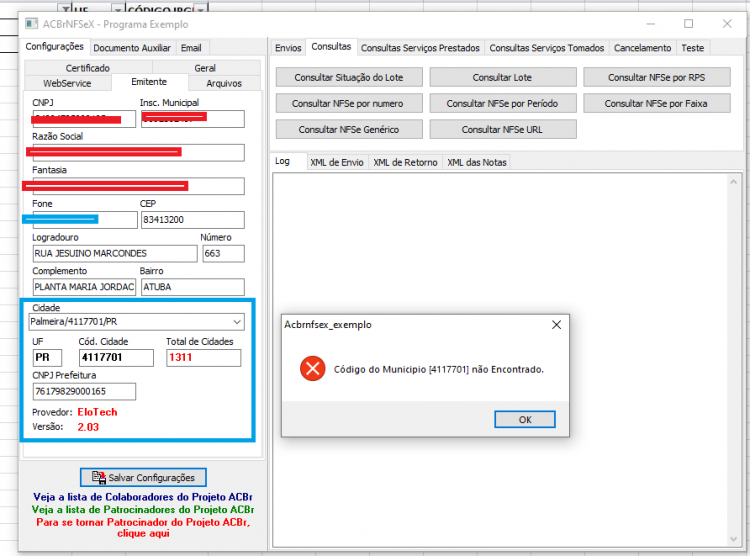Click Consultar NFSe por Período button
750x556 pixels.
502,103
